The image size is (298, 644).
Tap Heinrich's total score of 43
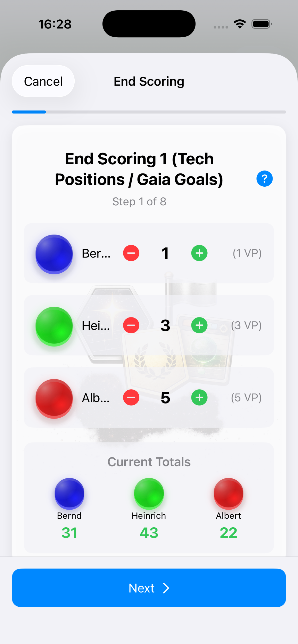(149, 532)
